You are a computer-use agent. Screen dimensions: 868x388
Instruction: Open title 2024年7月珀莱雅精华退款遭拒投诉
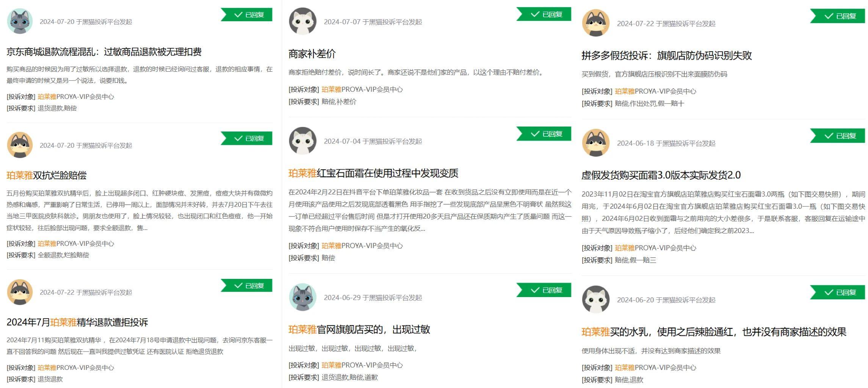pyautogui.click(x=77, y=322)
